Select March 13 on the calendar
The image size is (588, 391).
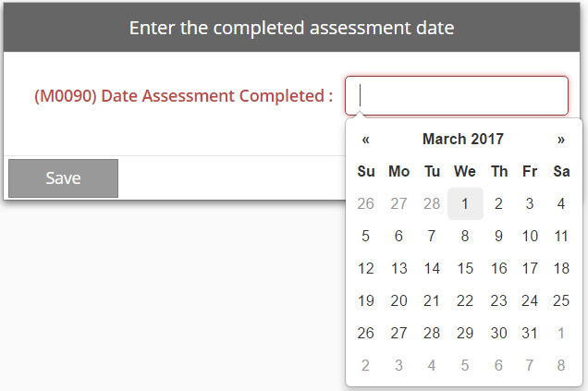pos(398,268)
